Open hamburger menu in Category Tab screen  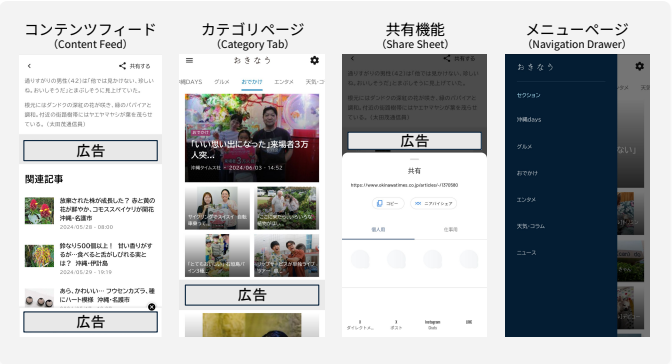point(189,60)
